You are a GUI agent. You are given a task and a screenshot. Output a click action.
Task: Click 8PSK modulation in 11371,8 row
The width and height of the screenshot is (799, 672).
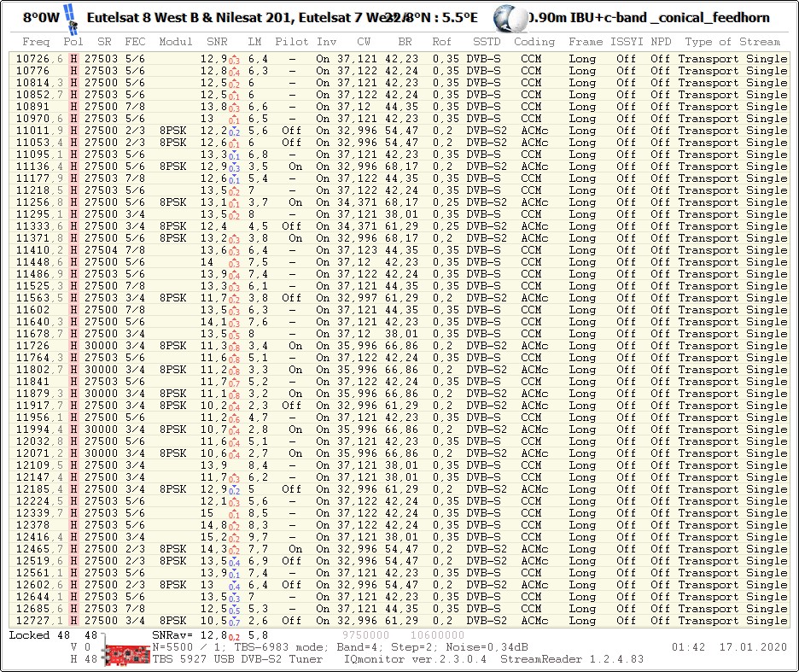pyautogui.click(x=172, y=238)
